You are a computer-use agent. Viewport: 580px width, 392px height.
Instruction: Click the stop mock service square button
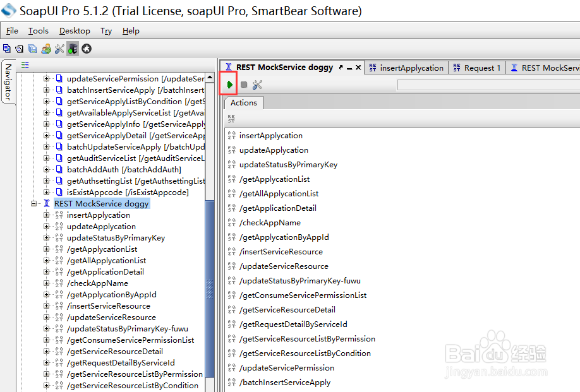click(x=244, y=85)
